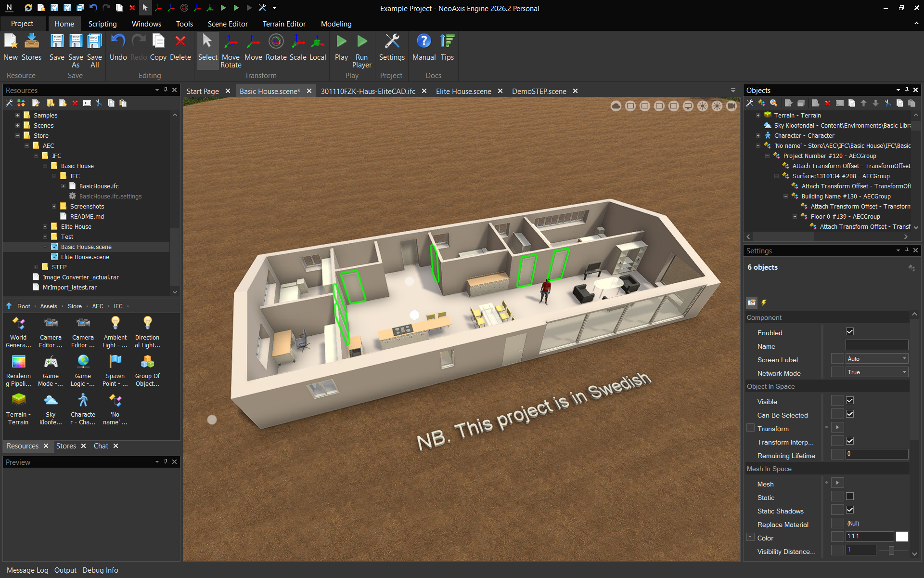Open the Screen Label dropdown
Viewport: 924px width, 578px height.
(x=877, y=358)
